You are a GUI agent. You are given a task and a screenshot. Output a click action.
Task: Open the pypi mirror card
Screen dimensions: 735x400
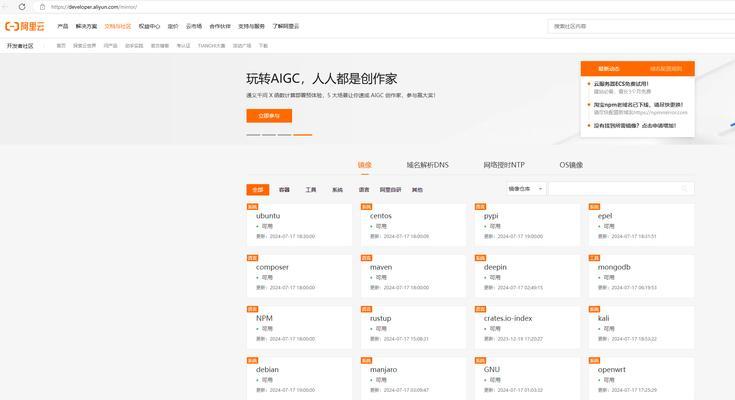pyautogui.click(x=527, y=225)
